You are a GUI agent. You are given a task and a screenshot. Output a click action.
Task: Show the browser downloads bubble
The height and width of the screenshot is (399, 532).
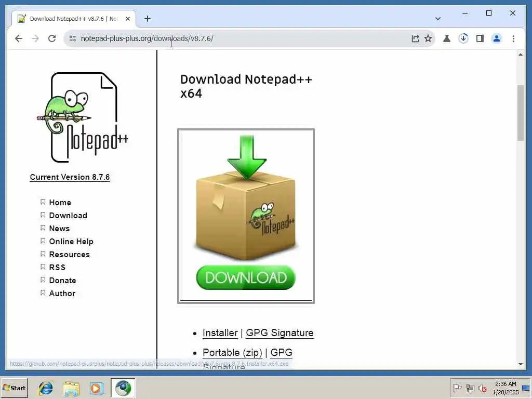click(x=463, y=38)
